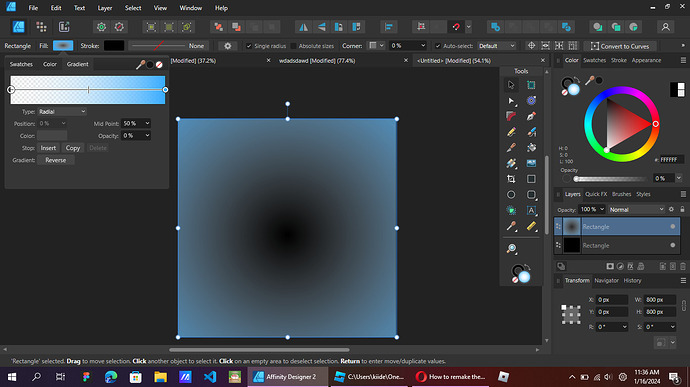
Task: Select the Ellipse tool
Action: pos(511,195)
